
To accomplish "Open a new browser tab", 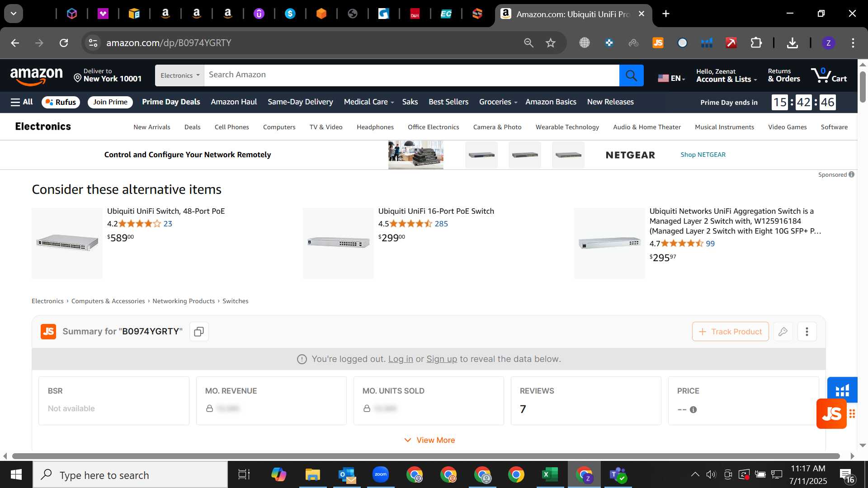I will 665,14.
